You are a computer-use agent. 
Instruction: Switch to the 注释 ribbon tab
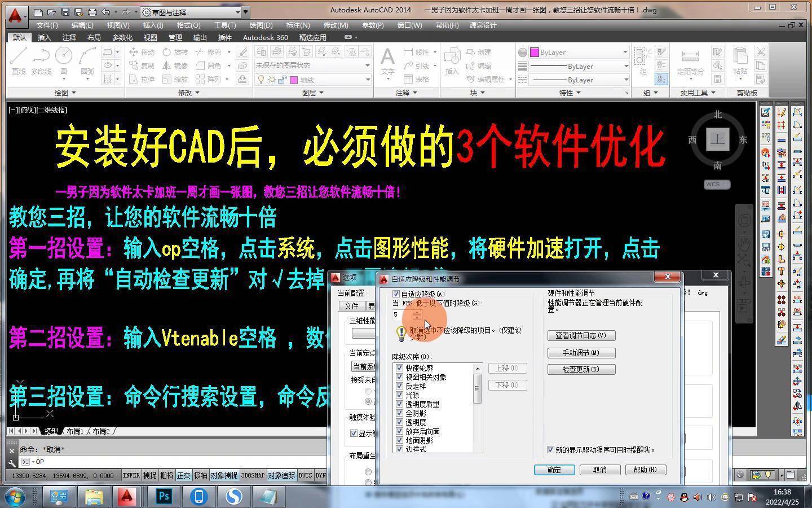pyautogui.click(x=69, y=37)
